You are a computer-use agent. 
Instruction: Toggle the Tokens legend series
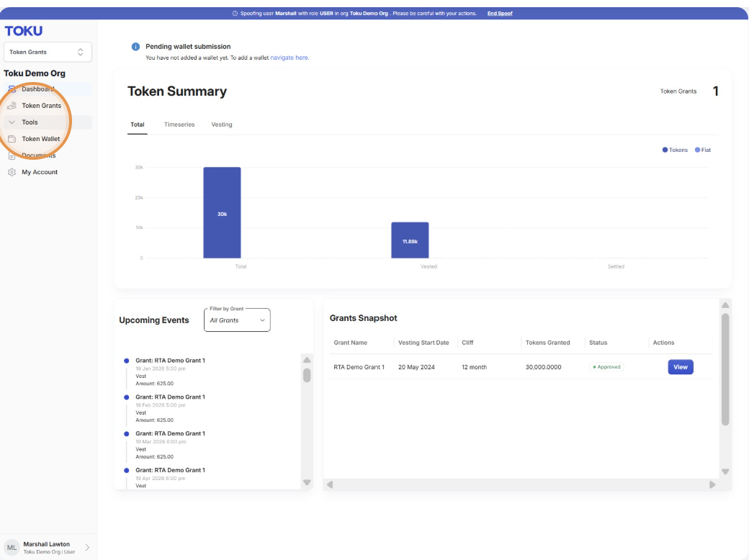click(675, 150)
